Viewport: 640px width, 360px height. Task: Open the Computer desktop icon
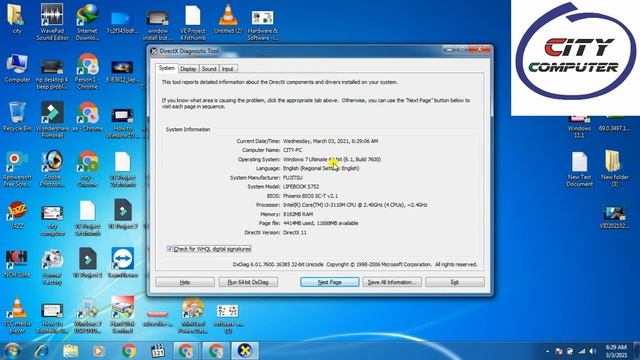17,68
